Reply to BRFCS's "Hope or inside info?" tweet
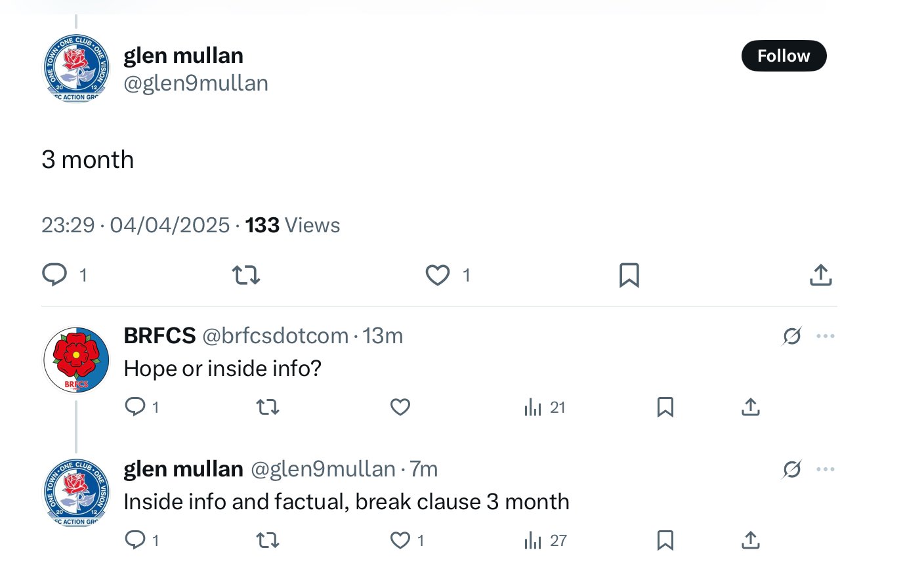The image size is (924, 567). (135, 408)
